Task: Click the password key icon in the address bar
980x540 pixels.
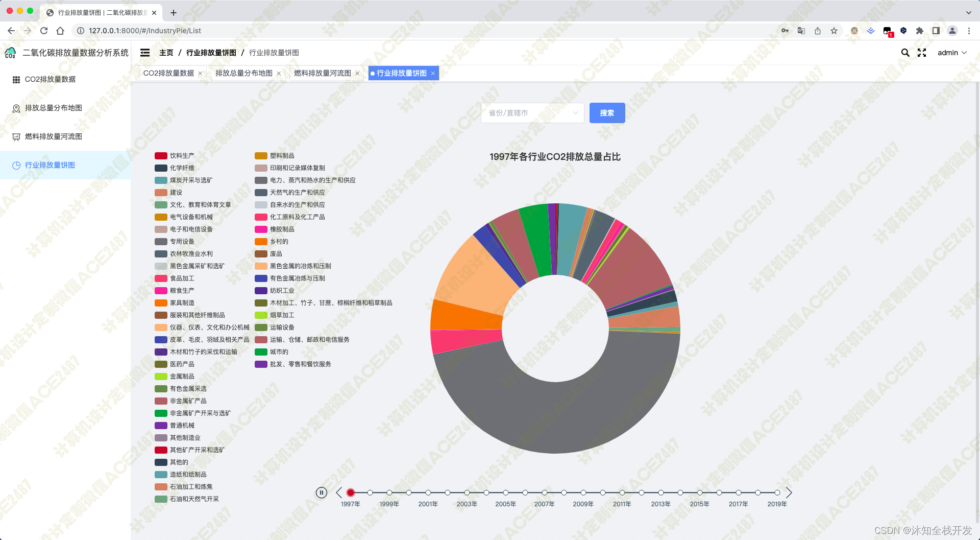Action: [785, 31]
